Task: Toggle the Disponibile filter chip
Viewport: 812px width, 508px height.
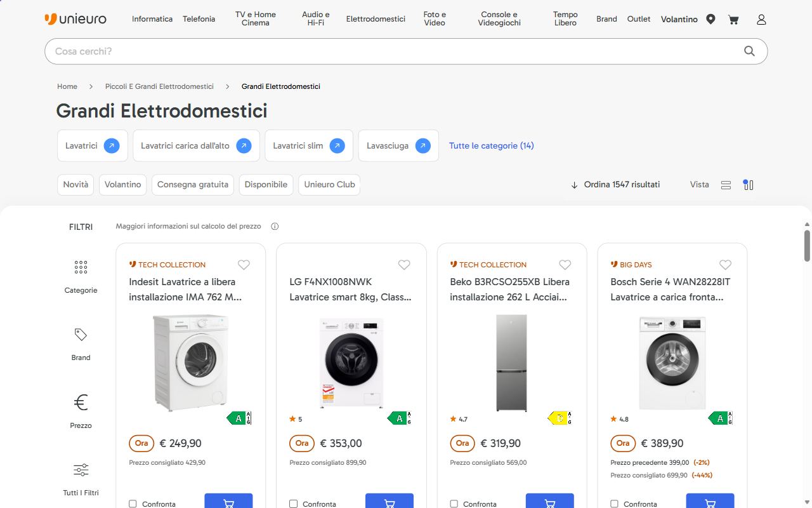Action: pyautogui.click(x=266, y=185)
